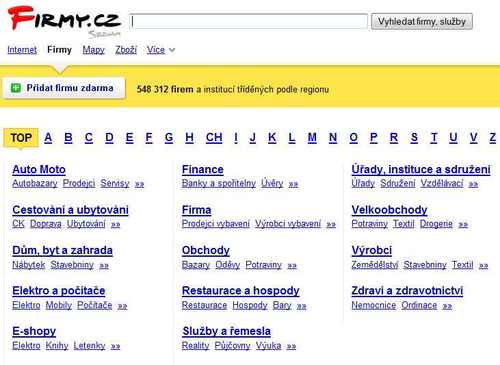Open the Zboží navigation link

pyautogui.click(x=126, y=50)
